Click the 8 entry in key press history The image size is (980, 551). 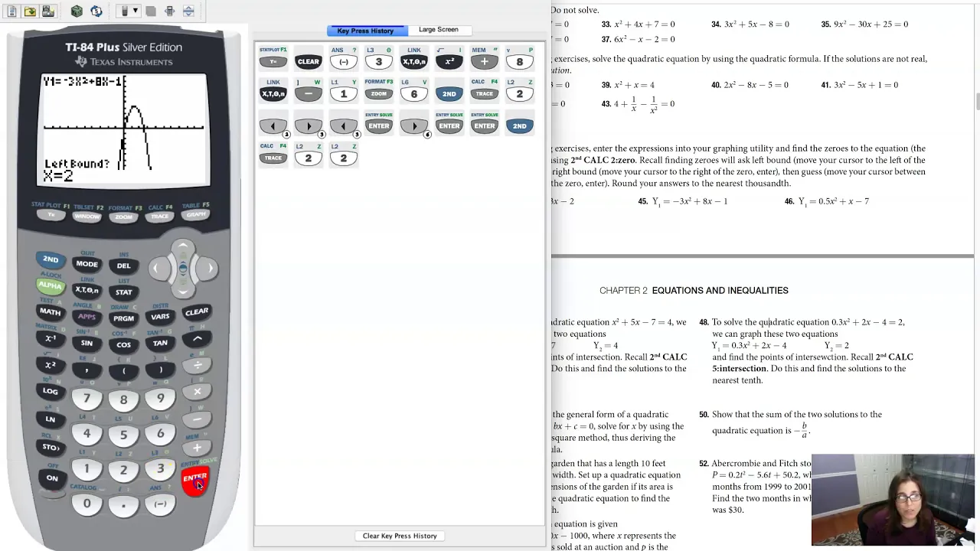(x=519, y=62)
